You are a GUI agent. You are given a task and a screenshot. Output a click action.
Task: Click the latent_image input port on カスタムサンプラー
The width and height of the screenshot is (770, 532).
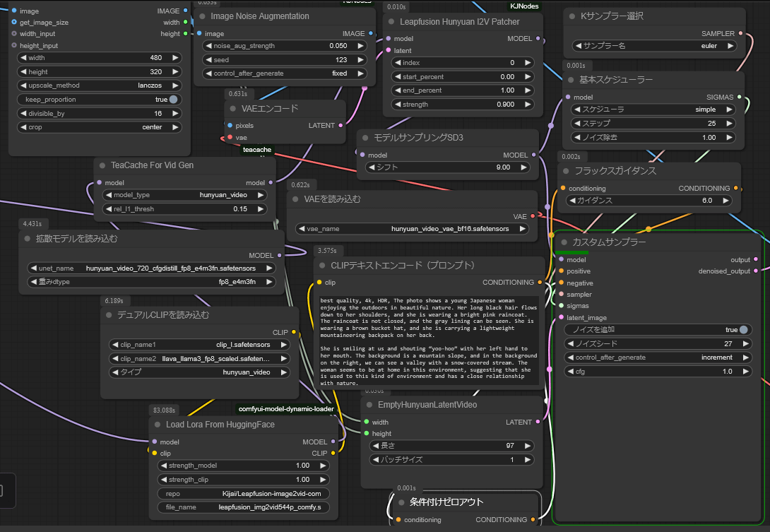562,317
